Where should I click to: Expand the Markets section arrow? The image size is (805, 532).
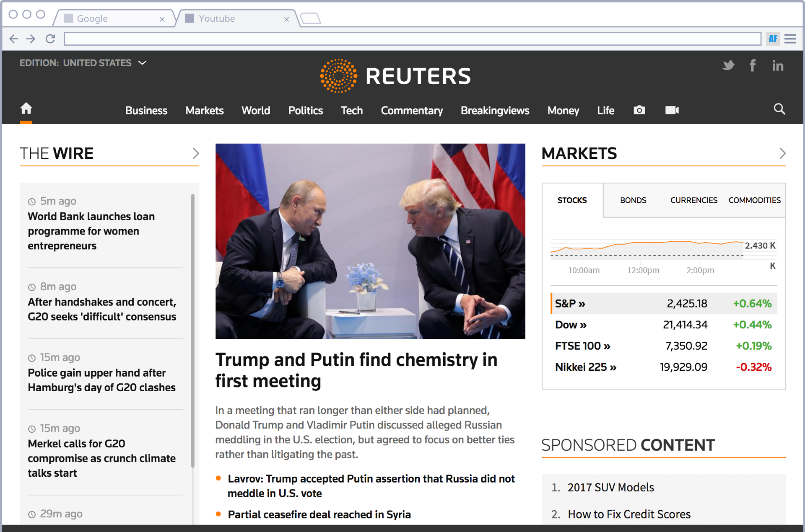782,153
